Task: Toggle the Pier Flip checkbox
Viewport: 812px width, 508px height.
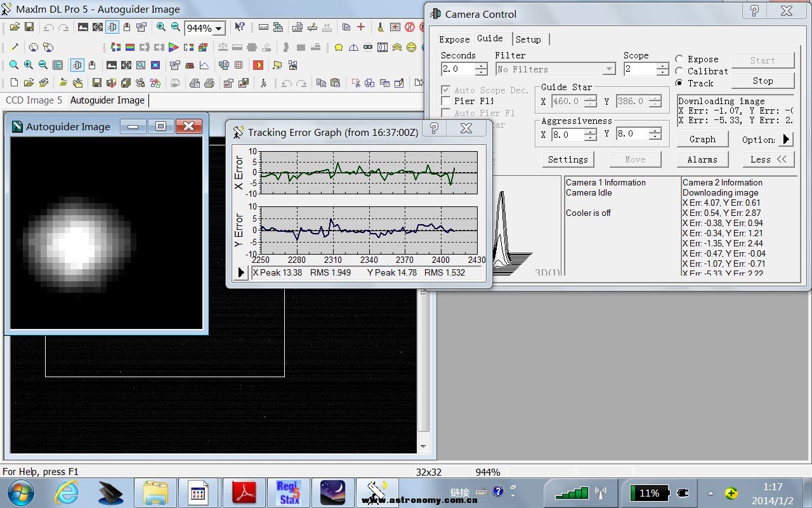Action: pos(445,101)
